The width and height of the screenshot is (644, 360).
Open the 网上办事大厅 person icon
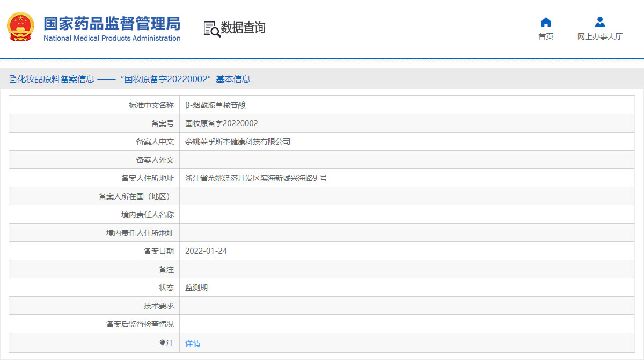point(600,22)
